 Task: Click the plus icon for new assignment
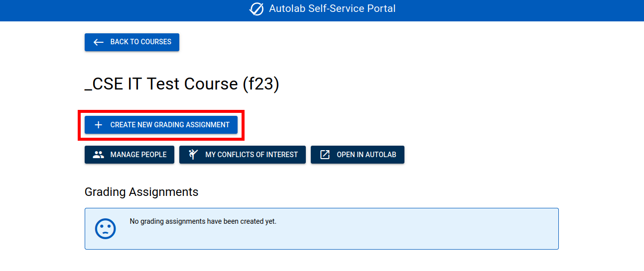click(99, 125)
